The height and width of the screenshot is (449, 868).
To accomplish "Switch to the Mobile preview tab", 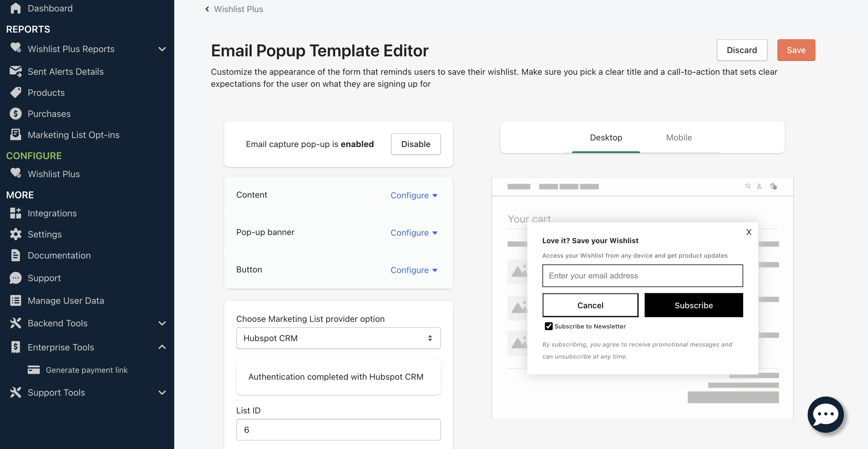I will point(679,137).
